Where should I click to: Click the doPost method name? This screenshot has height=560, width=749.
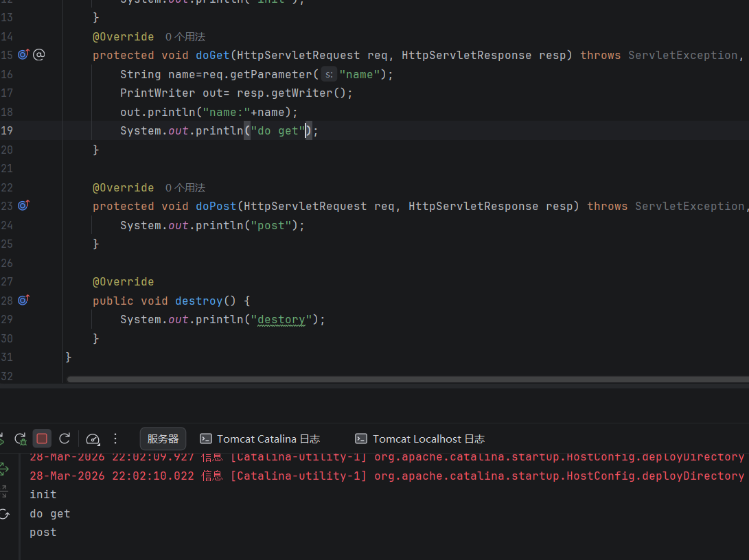click(x=216, y=207)
